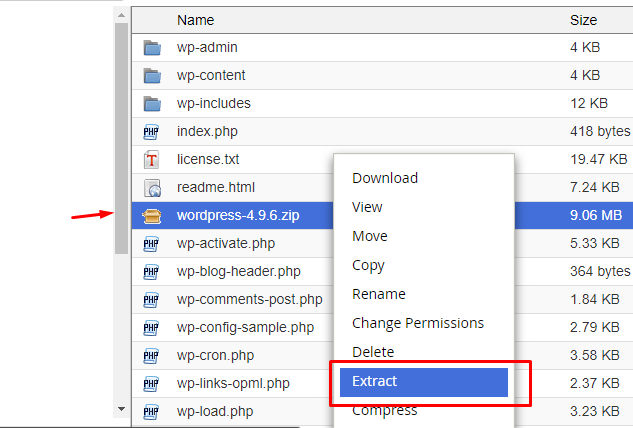Click the 12 KB size value

click(x=589, y=103)
